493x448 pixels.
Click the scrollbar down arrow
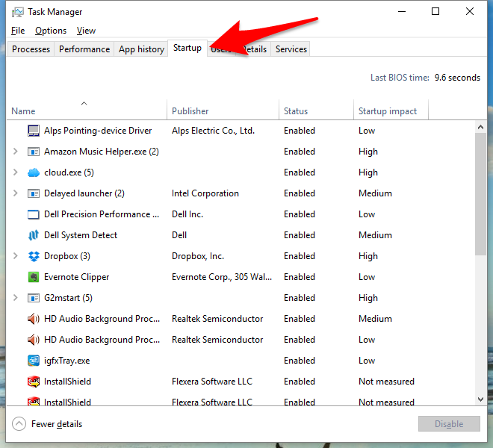(x=480, y=399)
